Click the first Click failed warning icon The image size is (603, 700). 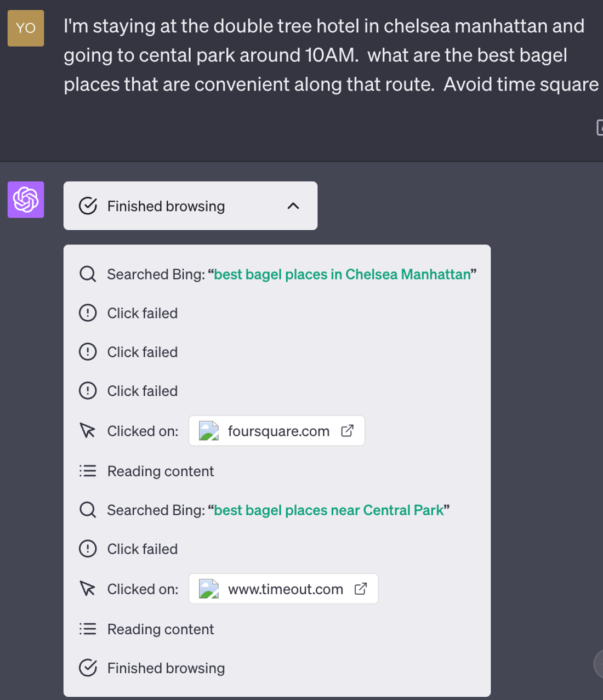point(88,313)
